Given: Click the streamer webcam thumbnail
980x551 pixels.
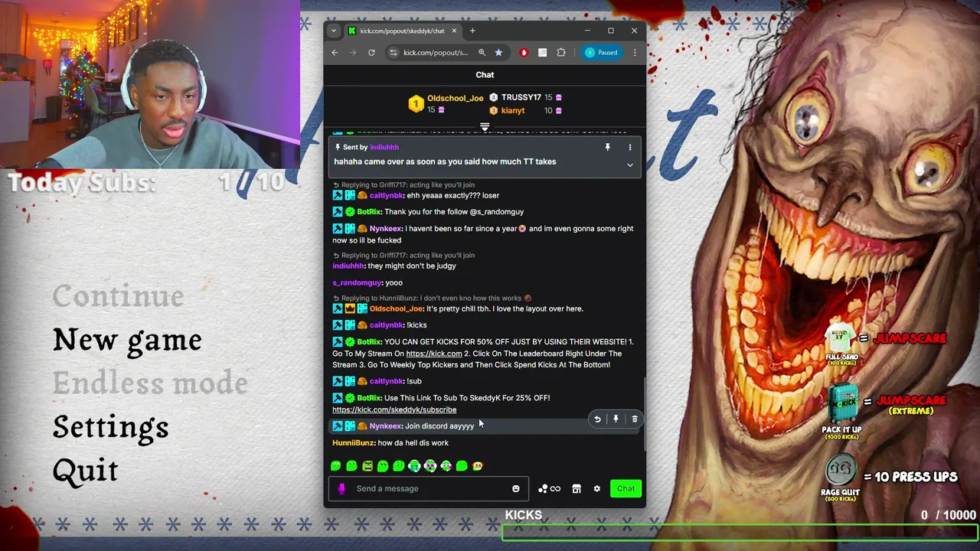Looking at the screenshot, I should [x=150, y=84].
